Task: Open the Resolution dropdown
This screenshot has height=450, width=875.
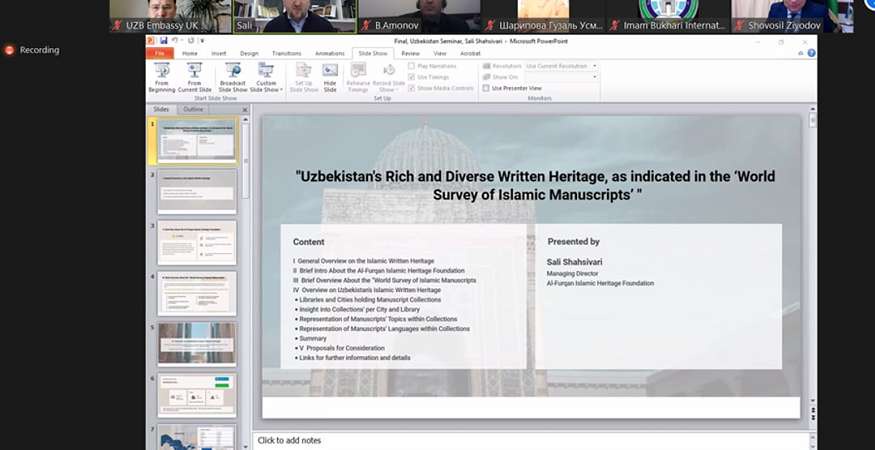Action: [x=594, y=65]
